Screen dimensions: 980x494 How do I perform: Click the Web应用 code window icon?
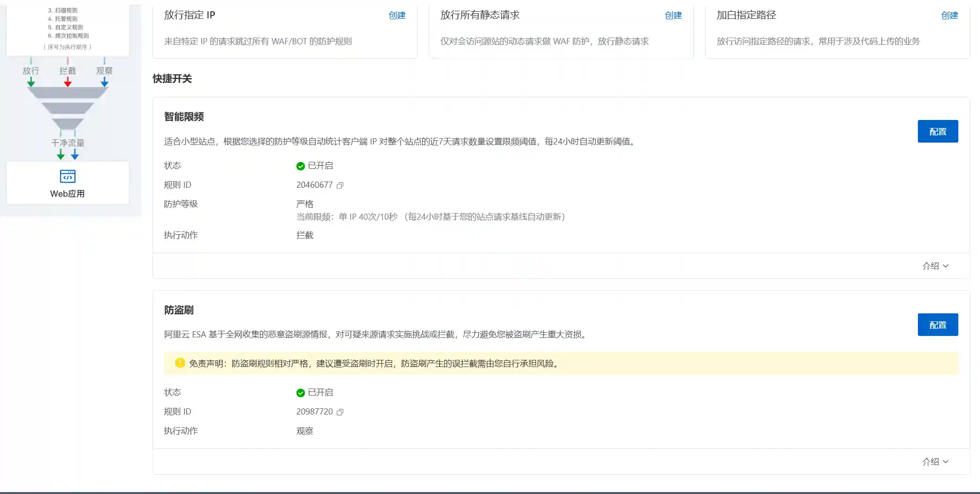tap(68, 176)
